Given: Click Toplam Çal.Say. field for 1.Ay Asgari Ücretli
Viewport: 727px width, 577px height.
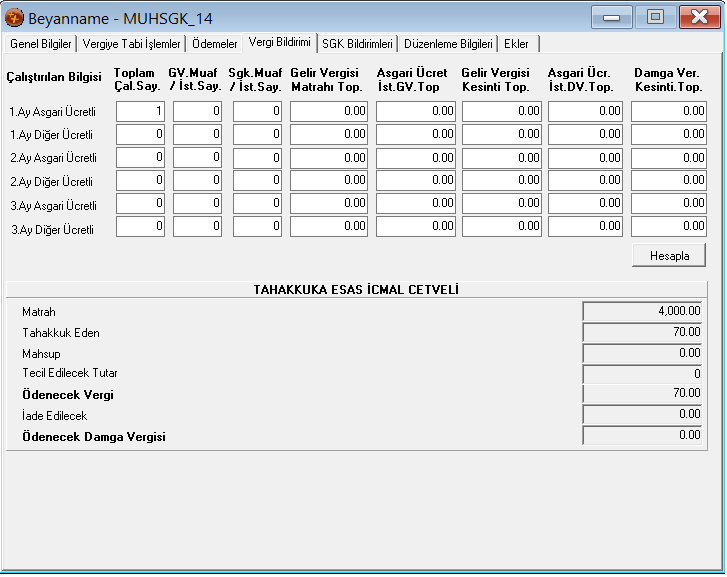Looking at the screenshot, I should [x=141, y=112].
